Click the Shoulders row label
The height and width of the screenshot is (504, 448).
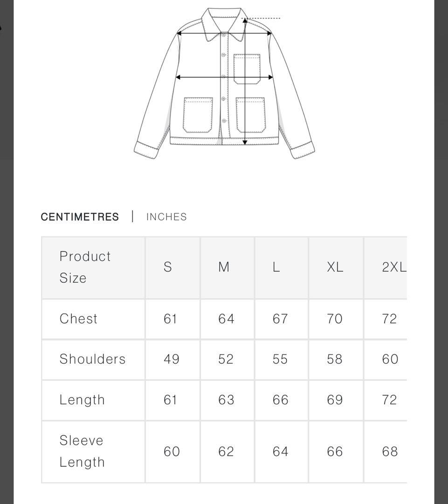pyautogui.click(x=93, y=359)
